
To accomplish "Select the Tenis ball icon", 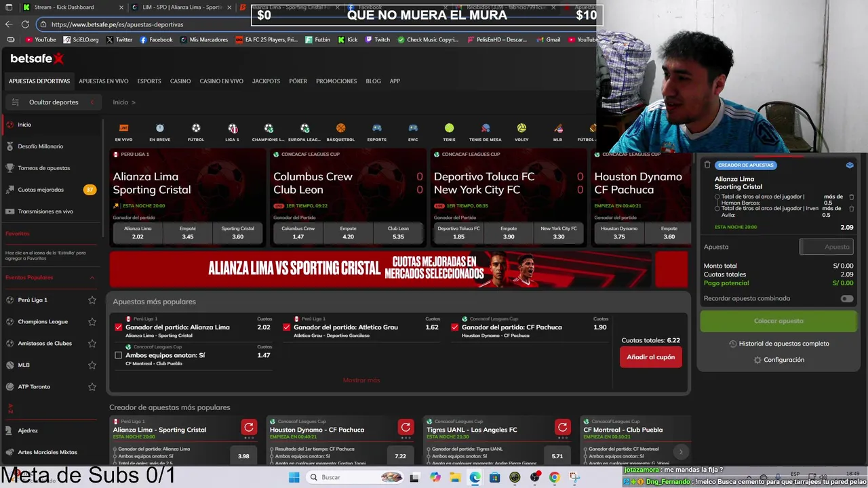I will pos(449,128).
